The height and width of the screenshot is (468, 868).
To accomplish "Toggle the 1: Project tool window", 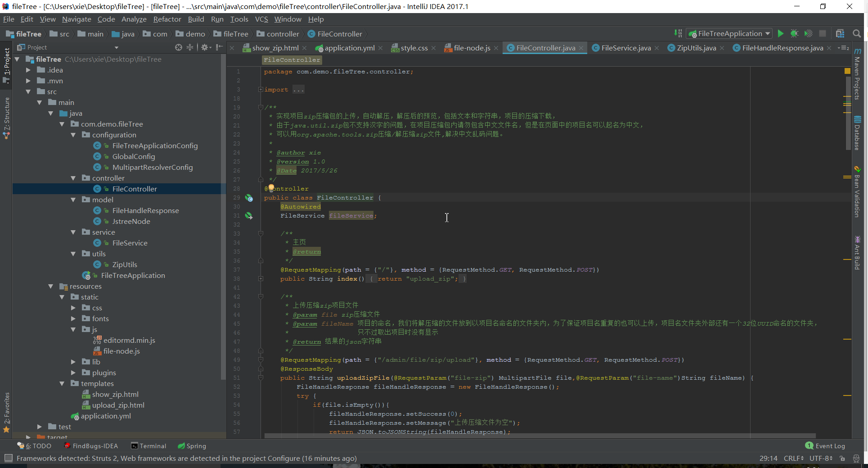I will (x=6, y=65).
